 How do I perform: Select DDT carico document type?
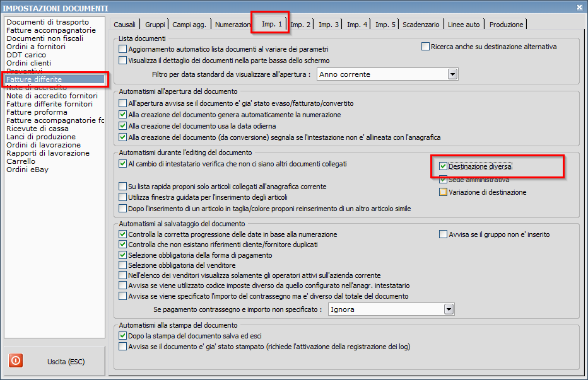(26, 55)
